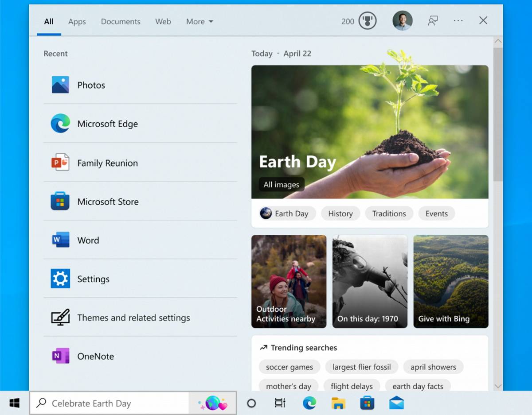
Task: Open the Family Reunion PowerPoint file
Action: (107, 163)
